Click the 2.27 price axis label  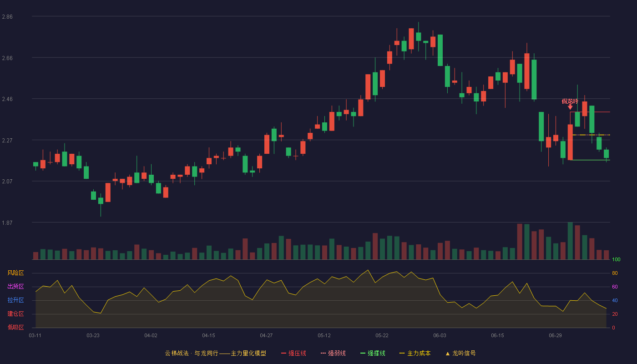7,141
